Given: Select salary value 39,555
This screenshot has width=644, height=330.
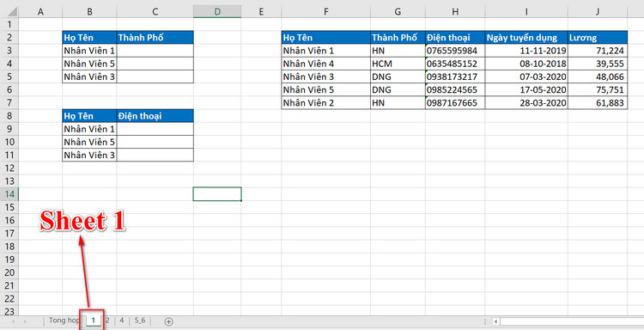Looking at the screenshot, I should coord(598,64).
